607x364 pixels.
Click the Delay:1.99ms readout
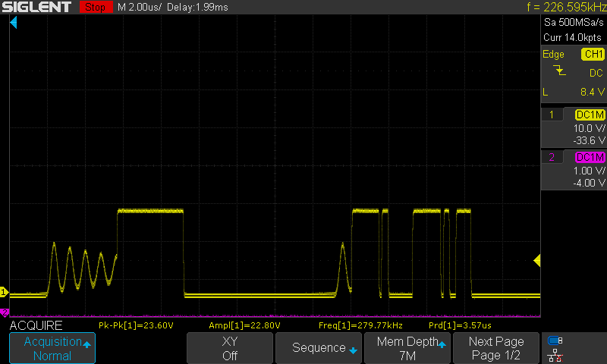pyautogui.click(x=197, y=7)
